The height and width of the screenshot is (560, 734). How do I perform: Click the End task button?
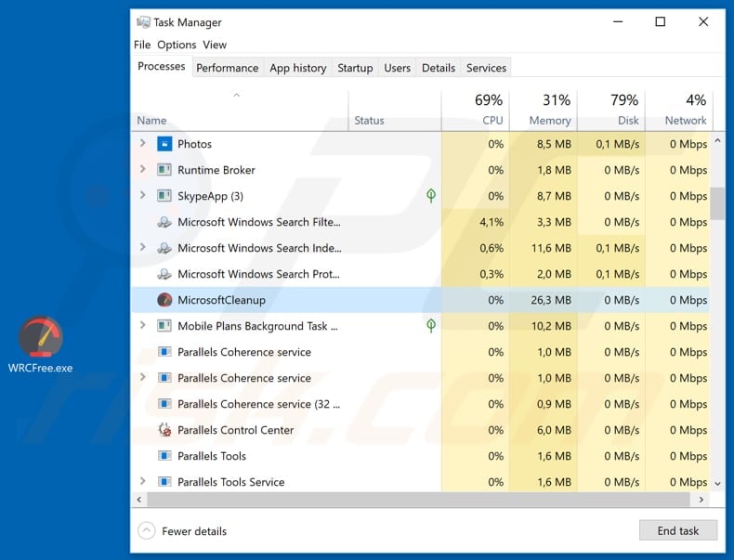point(678,530)
